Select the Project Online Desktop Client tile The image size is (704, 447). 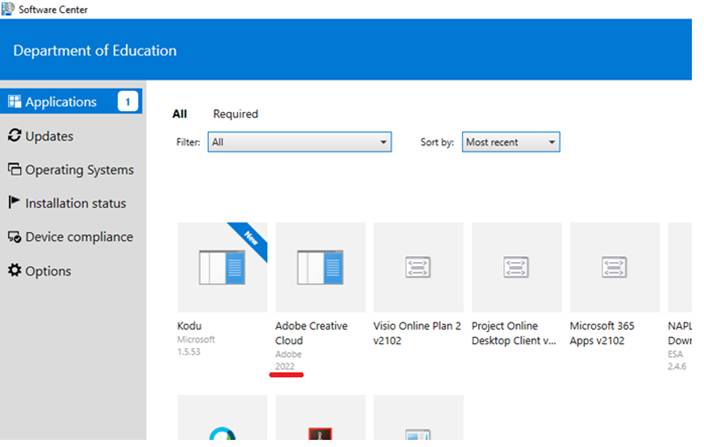coord(516,267)
